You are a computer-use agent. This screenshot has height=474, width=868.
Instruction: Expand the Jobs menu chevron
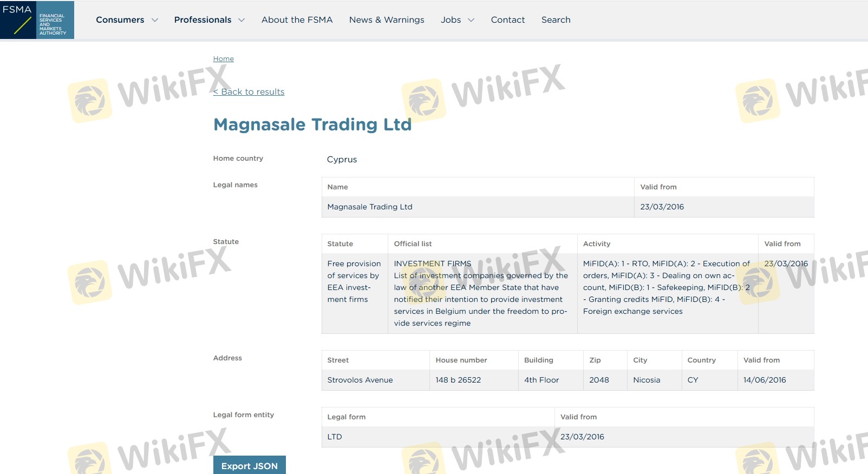coord(471,20)
